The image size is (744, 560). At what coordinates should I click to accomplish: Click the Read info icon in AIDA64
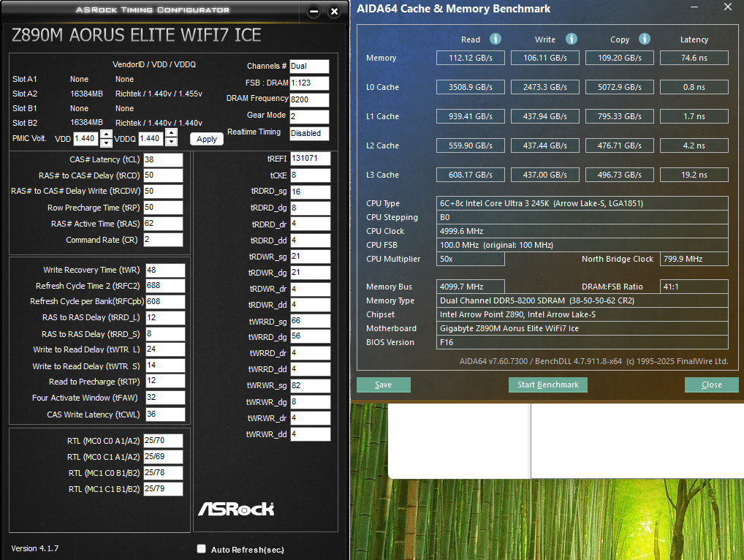click(495, 39)
